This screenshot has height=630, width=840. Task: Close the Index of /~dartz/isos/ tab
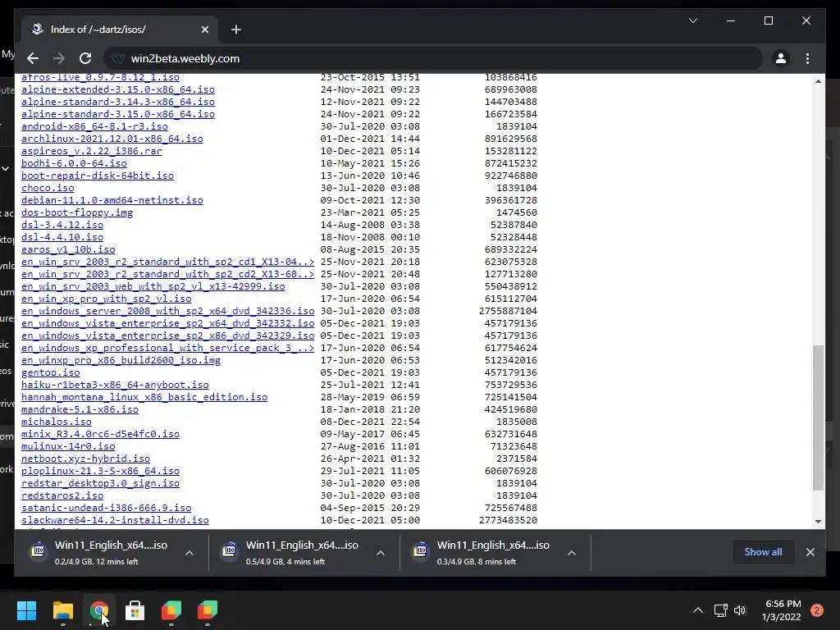tap(204, 30)
